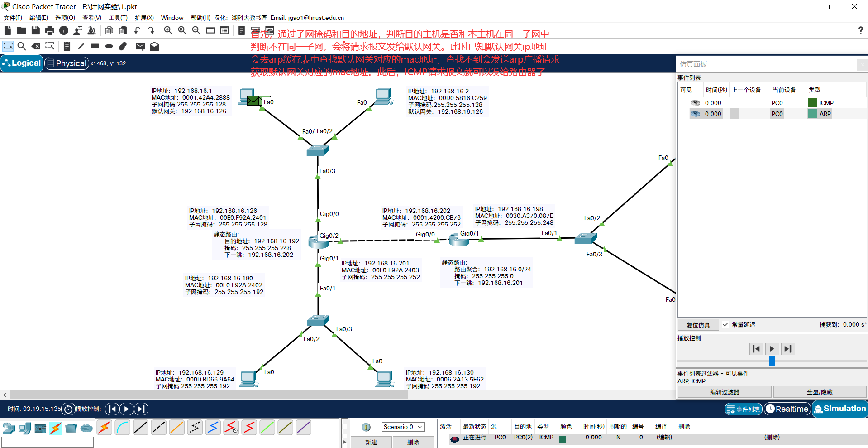This screenshot has width=868, height=448.
Task: Toggle visibility eye on the ARP event
Action: (695, 114)
